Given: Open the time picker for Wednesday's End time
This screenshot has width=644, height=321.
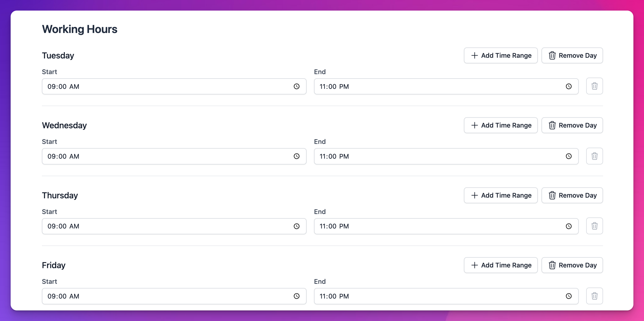Looking at the screenshot, I should (568, 156).
